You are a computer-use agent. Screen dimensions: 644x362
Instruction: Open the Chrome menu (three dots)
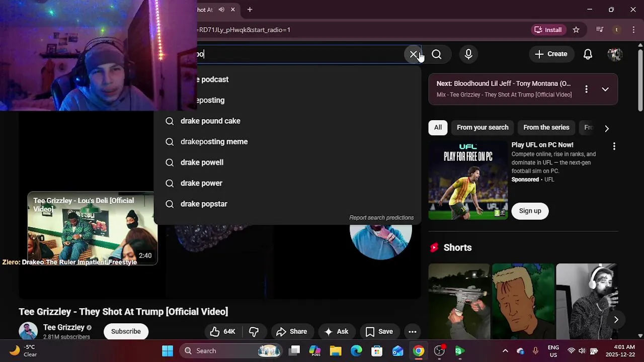634,30
